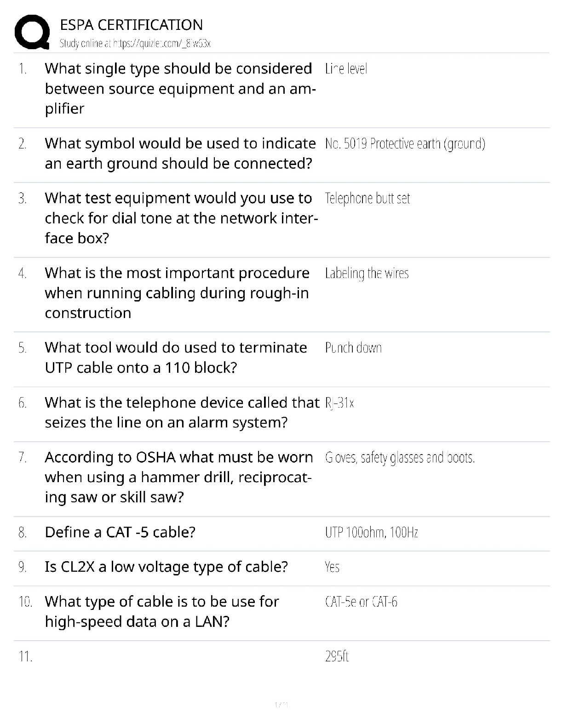The width and height of the screenshot is (563, 728).
Task: Select the 110 block termination tool question
Action: point(176,358)
